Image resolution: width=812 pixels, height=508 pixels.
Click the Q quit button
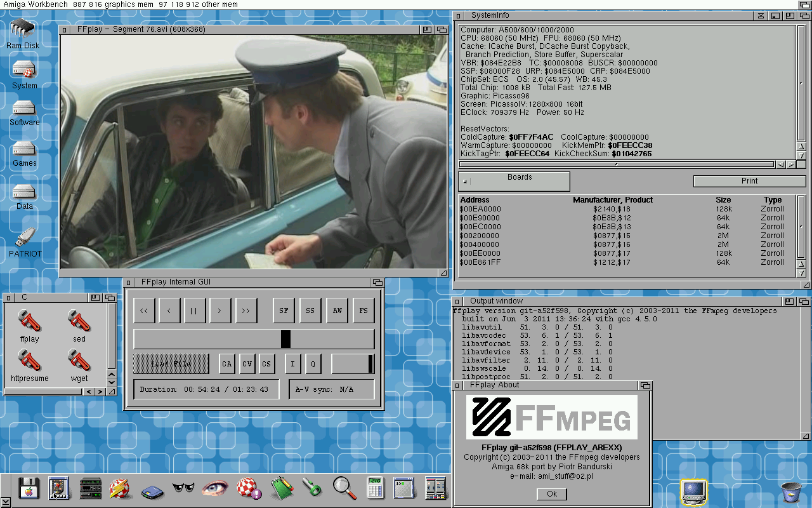click(x=313, y=364)
